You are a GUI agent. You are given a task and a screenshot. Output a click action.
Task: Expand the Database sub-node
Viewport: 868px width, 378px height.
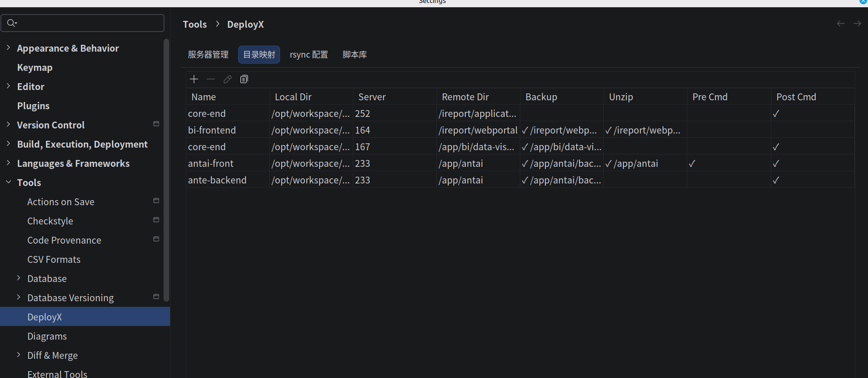(19, 278)
